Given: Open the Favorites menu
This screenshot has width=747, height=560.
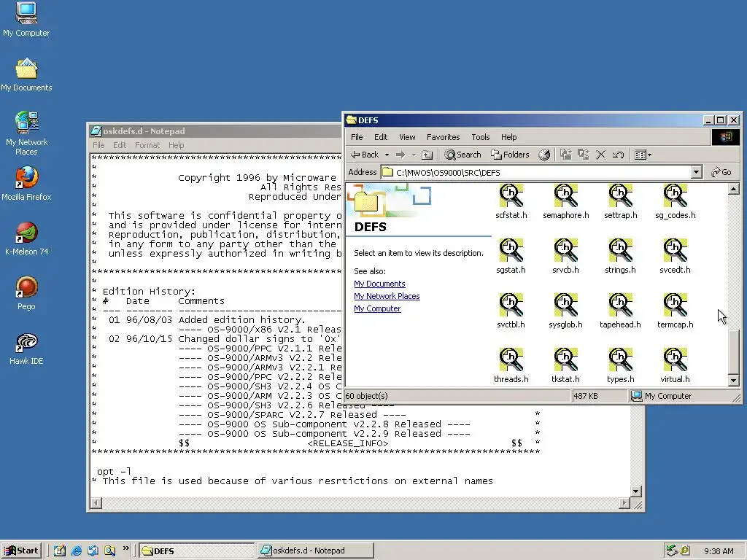Looking at the screenshot, I should (x=443, y=137).
